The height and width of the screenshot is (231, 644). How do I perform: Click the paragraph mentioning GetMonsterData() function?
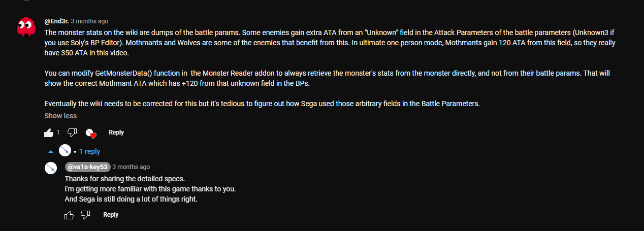pyautogui.click(x=327, y=78)
